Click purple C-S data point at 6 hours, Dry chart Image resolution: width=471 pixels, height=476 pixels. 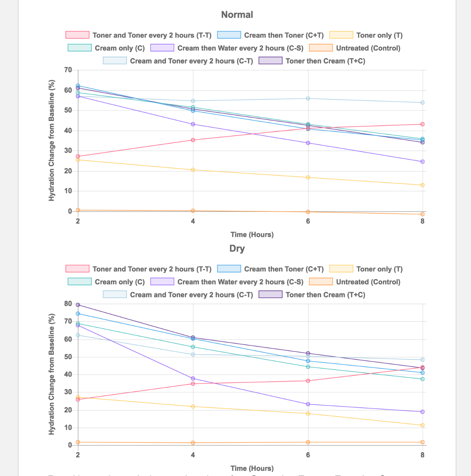pos(308,404)
